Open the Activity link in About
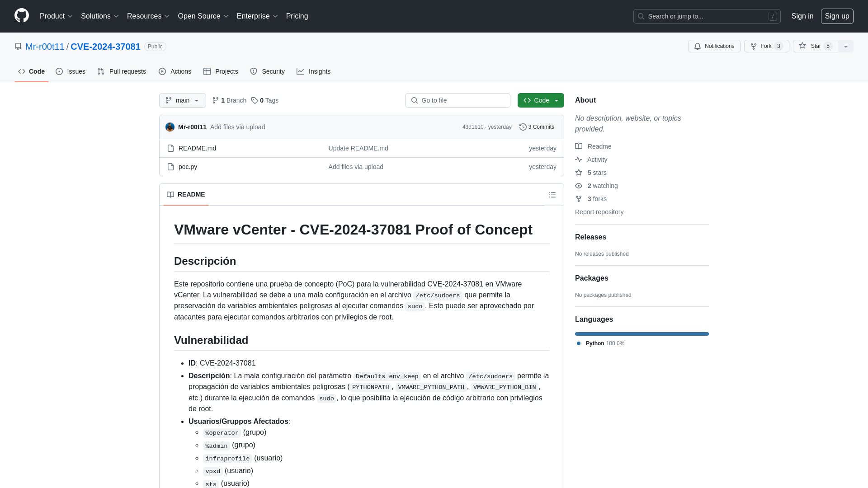 point(591,160)
